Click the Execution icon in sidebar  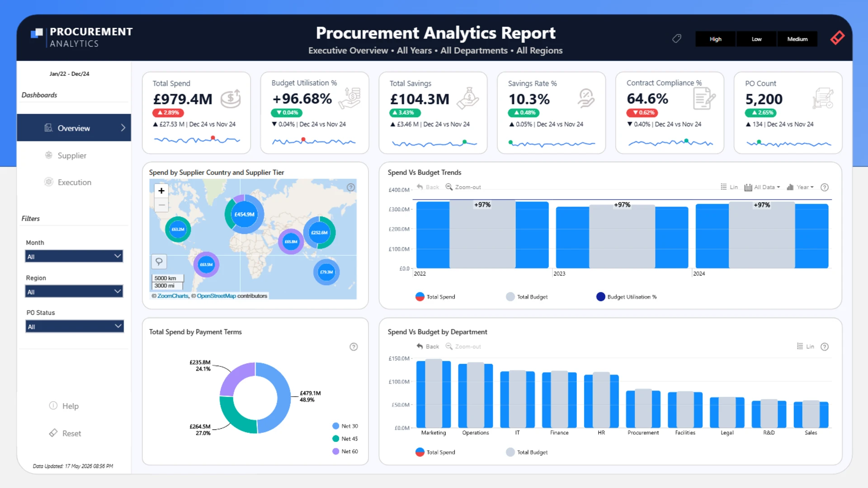click(x=48, y=182)
